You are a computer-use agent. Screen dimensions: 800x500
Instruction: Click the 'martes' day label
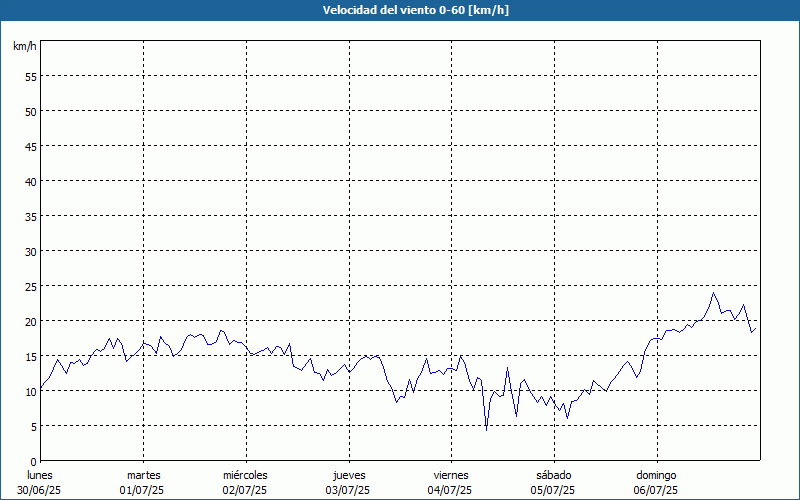[x=144, y=475]
